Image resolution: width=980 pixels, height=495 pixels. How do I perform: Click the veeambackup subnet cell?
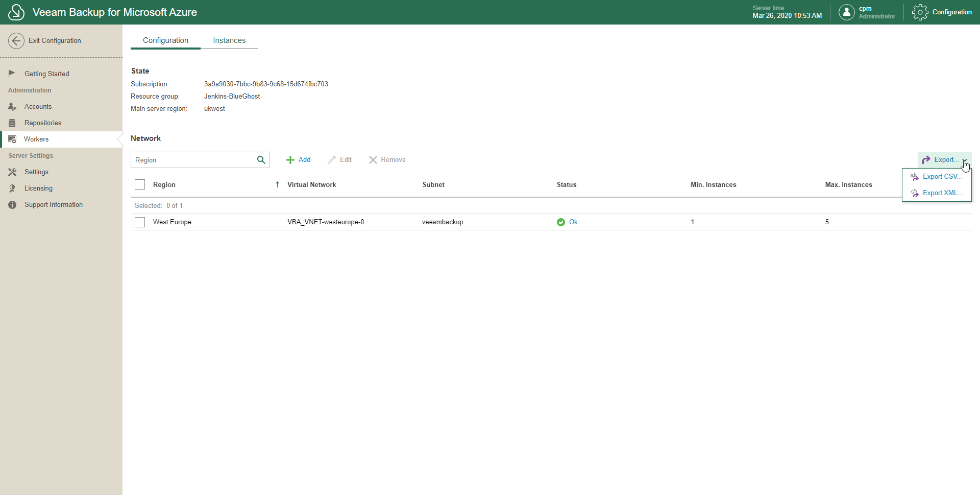443,222
